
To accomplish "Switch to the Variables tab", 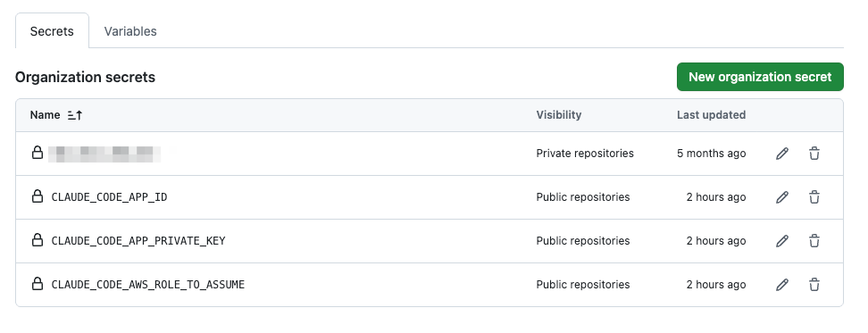I will click(x=130, y=31).
